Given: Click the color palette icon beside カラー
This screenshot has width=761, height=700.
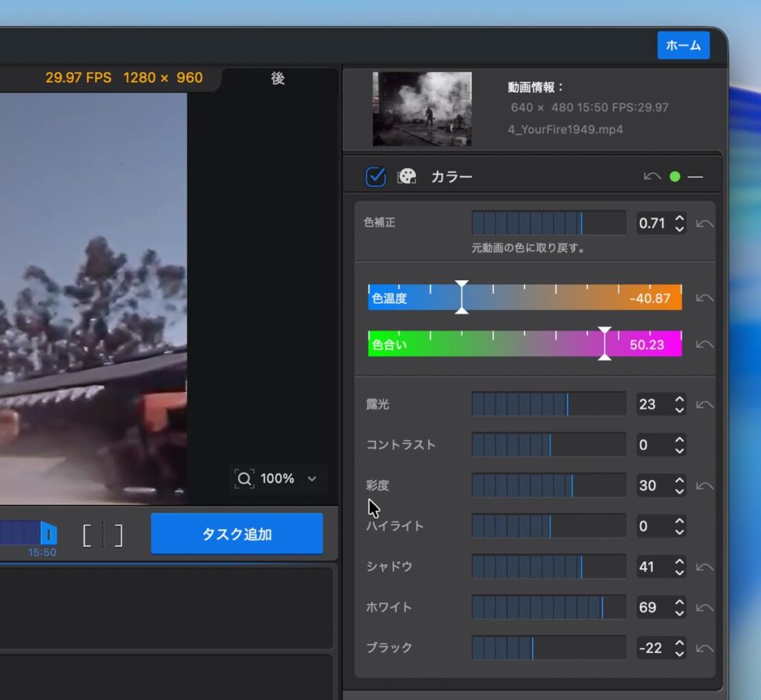Looking at the screenshot, I should coord(407,177).
